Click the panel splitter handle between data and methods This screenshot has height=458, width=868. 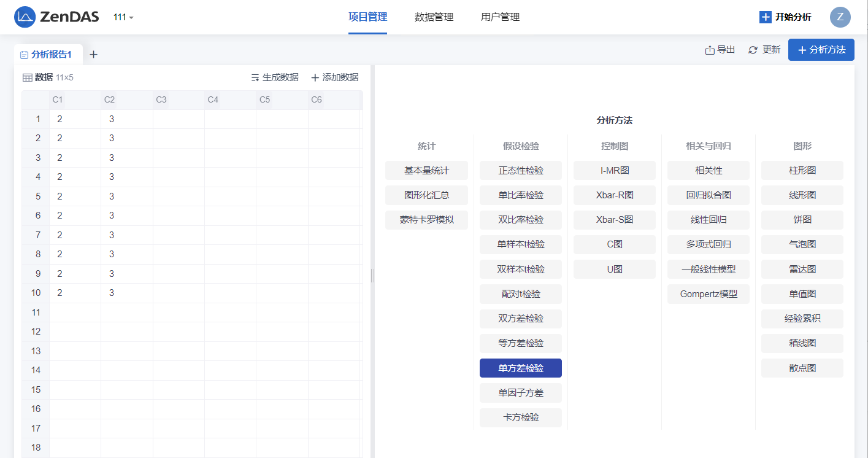pyautogui.click(x=372, y=276)
